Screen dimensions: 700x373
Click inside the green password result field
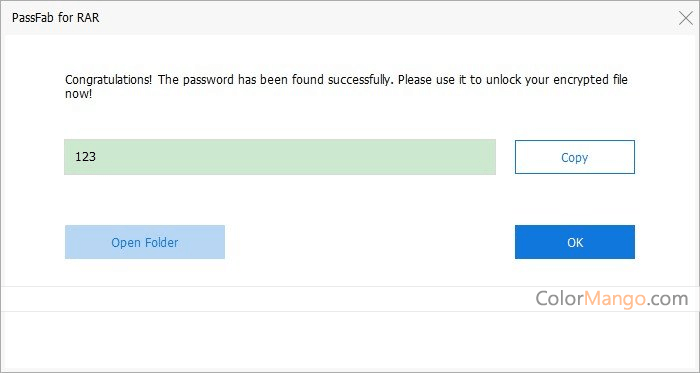[x=280, y=157]
